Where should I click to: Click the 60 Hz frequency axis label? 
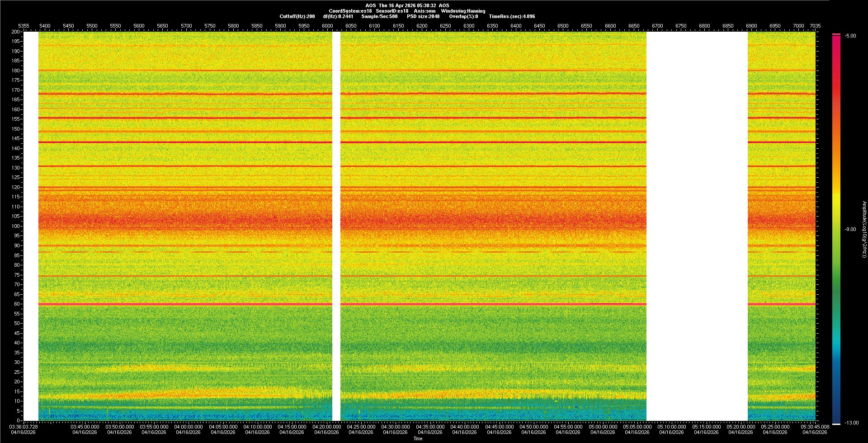click(x=16, y=304)
